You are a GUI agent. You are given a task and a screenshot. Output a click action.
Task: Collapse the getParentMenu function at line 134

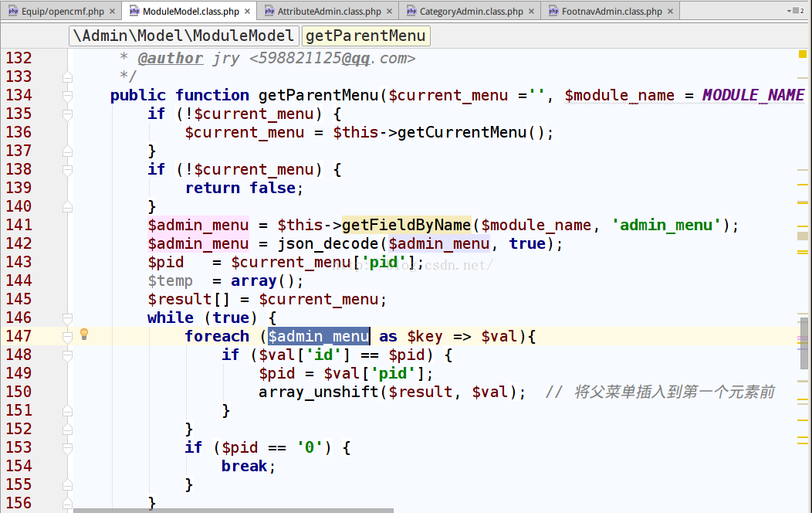[67, 96]
